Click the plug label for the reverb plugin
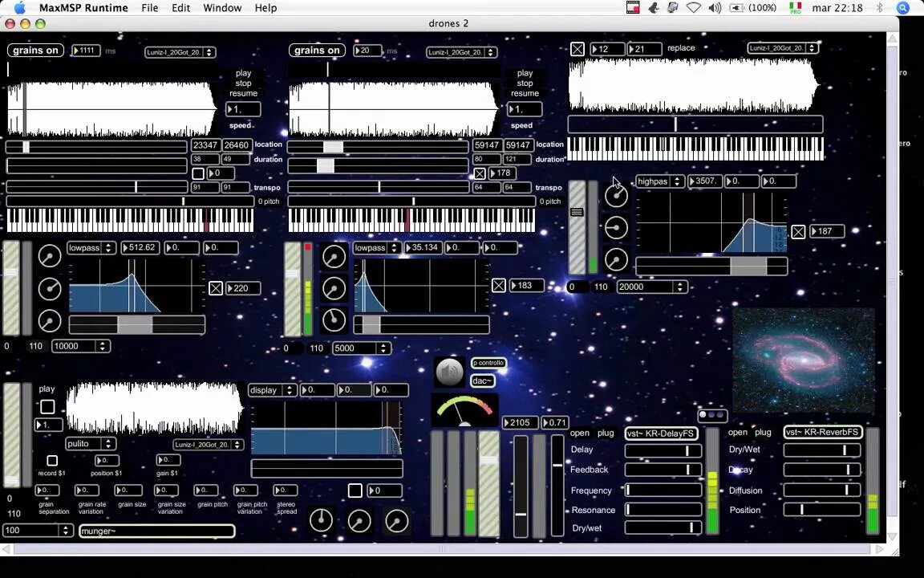 [x=763, y=433]
